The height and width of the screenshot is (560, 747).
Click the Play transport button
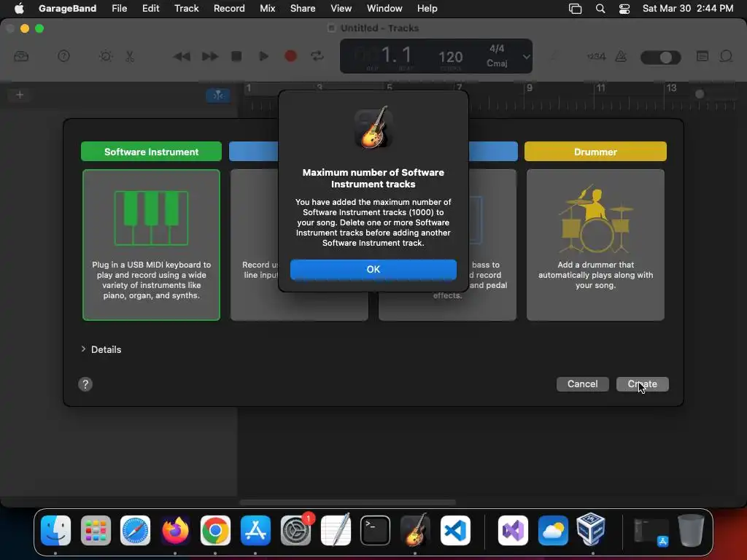tap(263, 56)
